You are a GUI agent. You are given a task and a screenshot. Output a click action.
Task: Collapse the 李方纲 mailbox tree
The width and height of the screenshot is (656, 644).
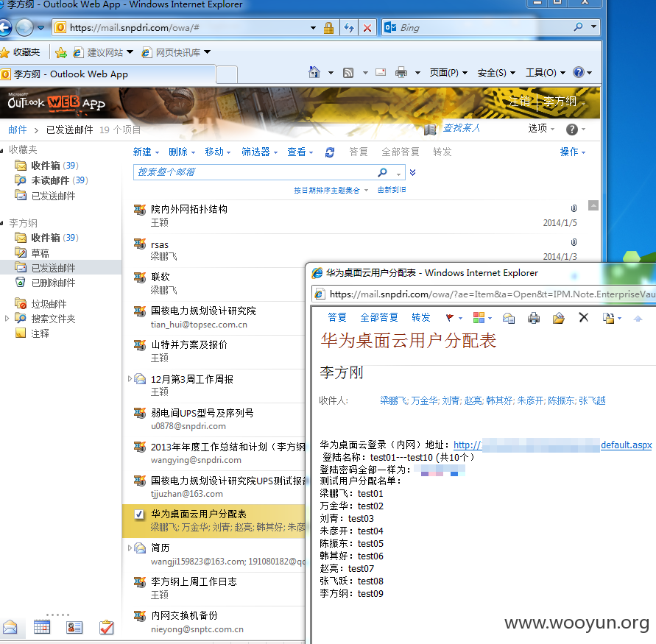[x=2, y=223]
